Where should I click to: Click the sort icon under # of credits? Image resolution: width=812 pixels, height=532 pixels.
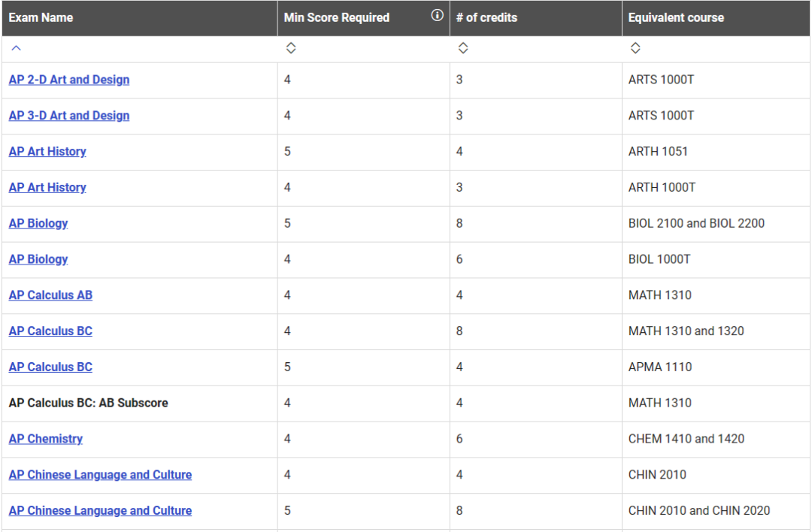click(463, 48)
